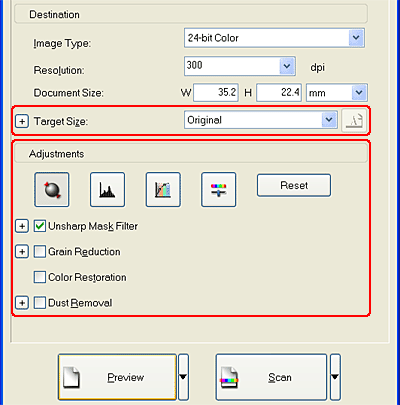Open the Image Adjustment sliders tool
The width and height of the screenshot is (400, 405).
[219, 190]
